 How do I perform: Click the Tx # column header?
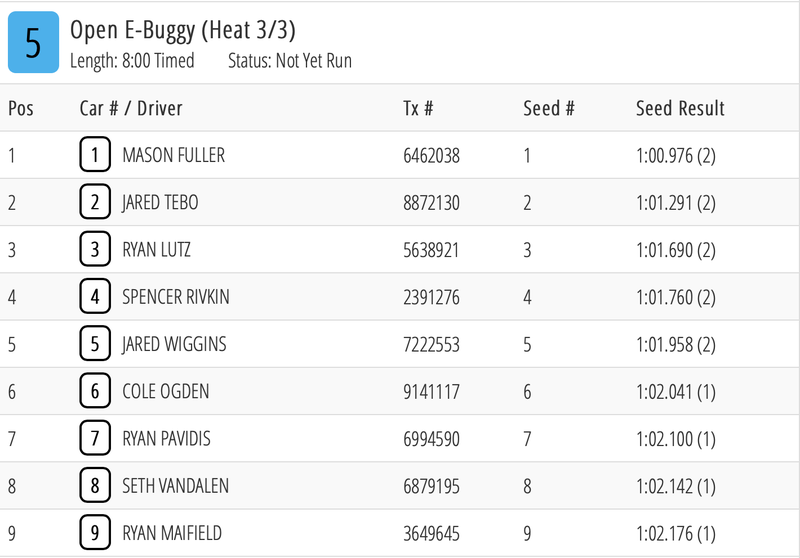[418, 108]
